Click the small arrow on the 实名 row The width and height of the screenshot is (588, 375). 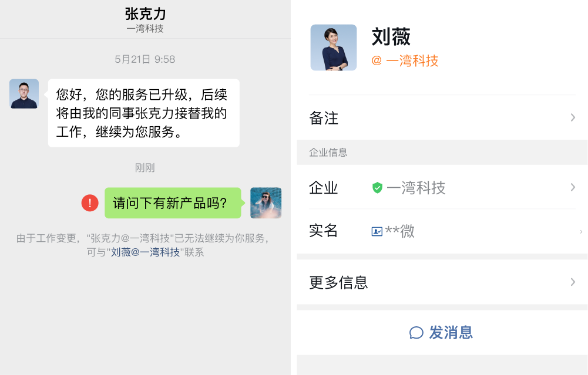click(581, 232)
